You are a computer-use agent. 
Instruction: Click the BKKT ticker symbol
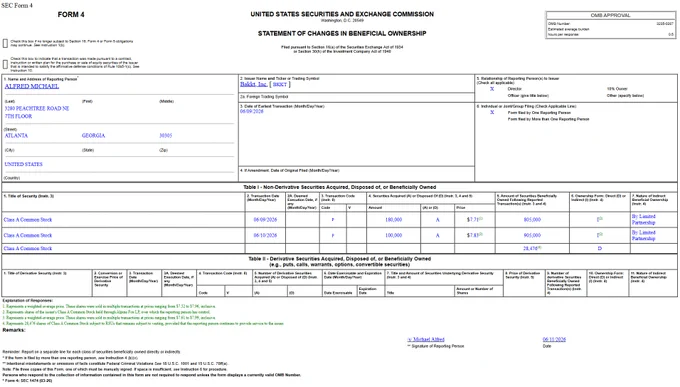point(280,85)
